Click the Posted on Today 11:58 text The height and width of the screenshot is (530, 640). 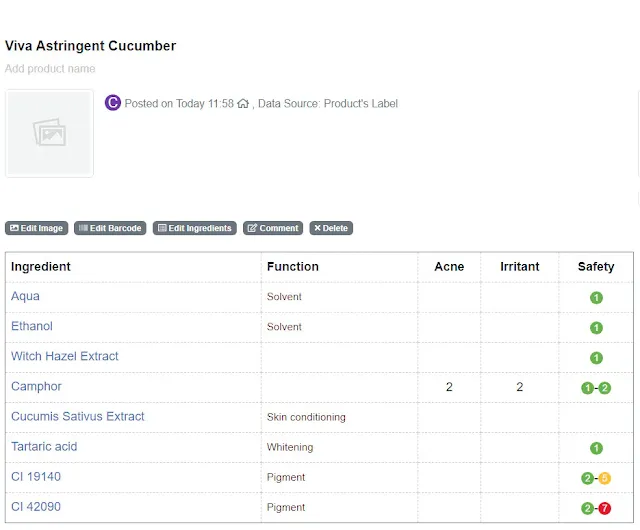179,104
